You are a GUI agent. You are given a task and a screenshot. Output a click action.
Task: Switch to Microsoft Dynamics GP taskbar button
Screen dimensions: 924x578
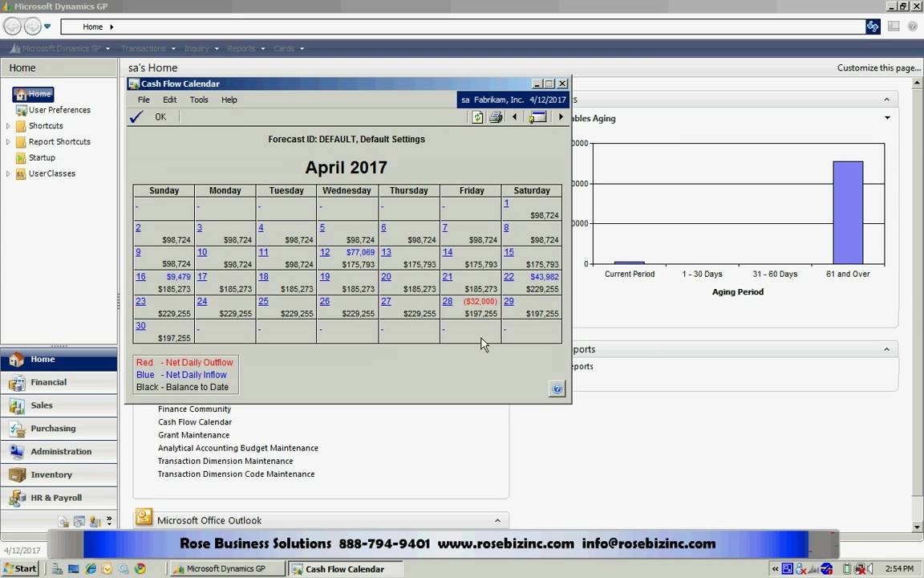tap(227, 568)
